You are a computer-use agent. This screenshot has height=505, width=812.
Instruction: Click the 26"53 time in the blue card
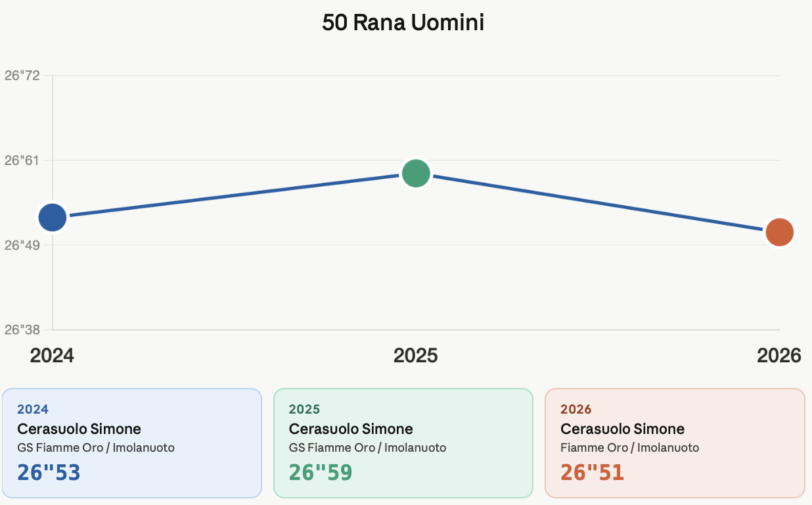tap(49, 472)
